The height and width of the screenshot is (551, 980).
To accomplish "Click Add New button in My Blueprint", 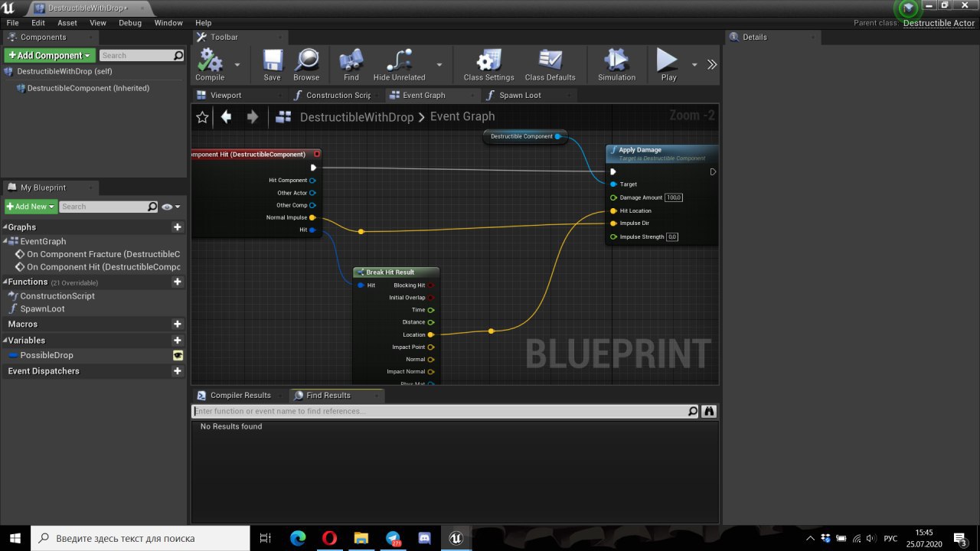I will click(x=31, y=207).
